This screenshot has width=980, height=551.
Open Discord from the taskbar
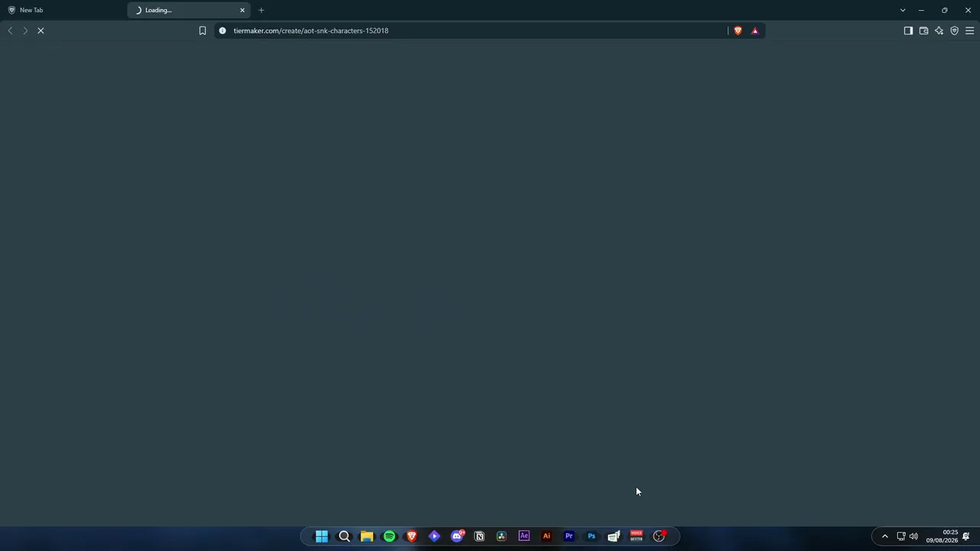click(457, 536)
